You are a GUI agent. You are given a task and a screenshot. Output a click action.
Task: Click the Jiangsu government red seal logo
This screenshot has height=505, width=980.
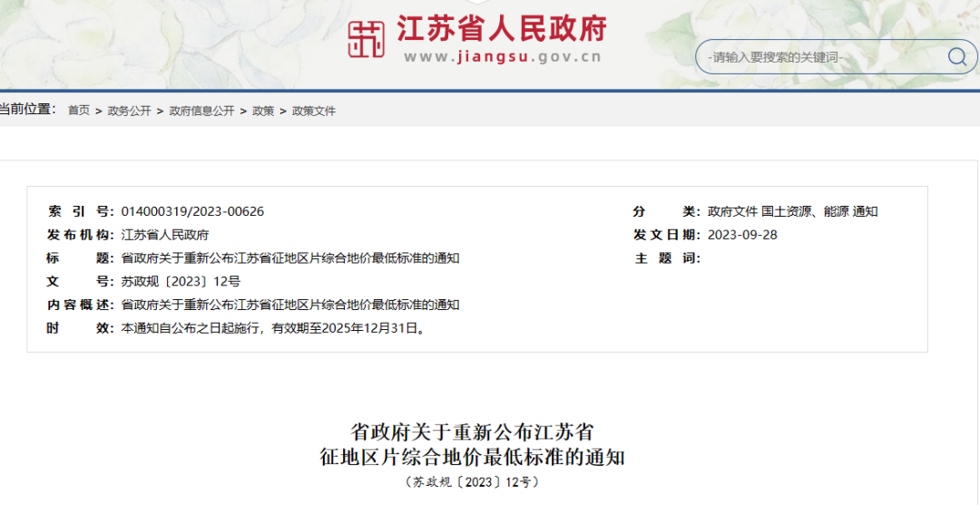coord(367,39)
